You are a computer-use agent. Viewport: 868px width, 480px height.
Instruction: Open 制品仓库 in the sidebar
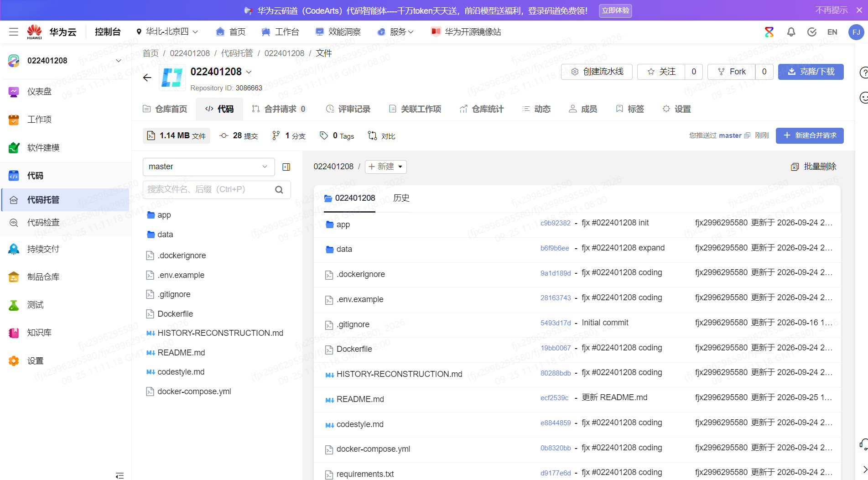(43, 277)
